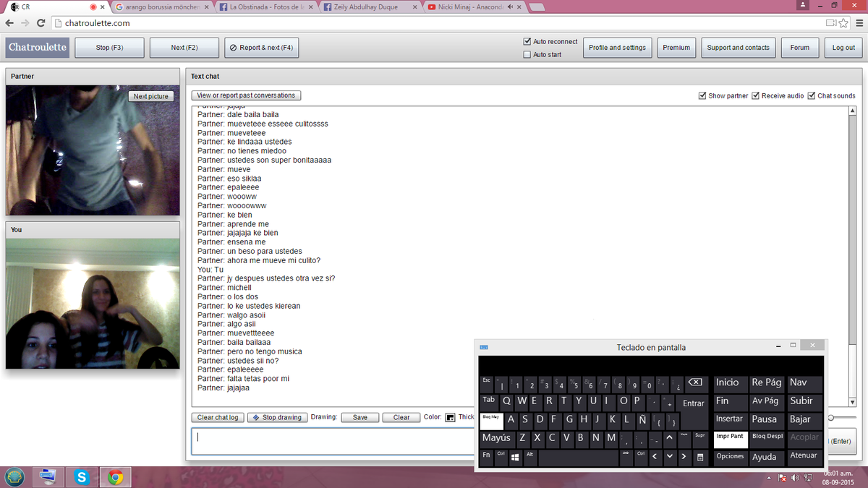Image resolution: width=868 pixels, height=488 pixels.
Task: Click the volume icon in system tray
Action: point(796,478)
